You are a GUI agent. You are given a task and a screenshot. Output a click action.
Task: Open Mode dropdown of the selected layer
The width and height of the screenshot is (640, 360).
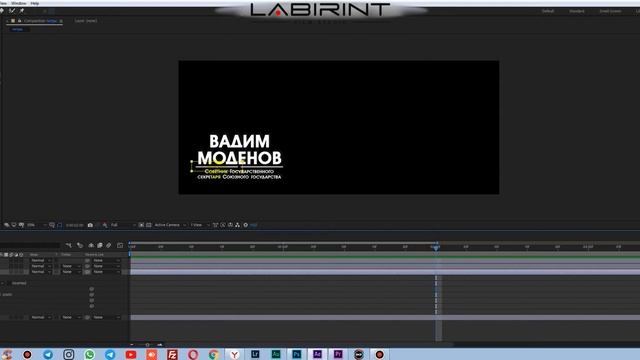(x=41, y=272)
